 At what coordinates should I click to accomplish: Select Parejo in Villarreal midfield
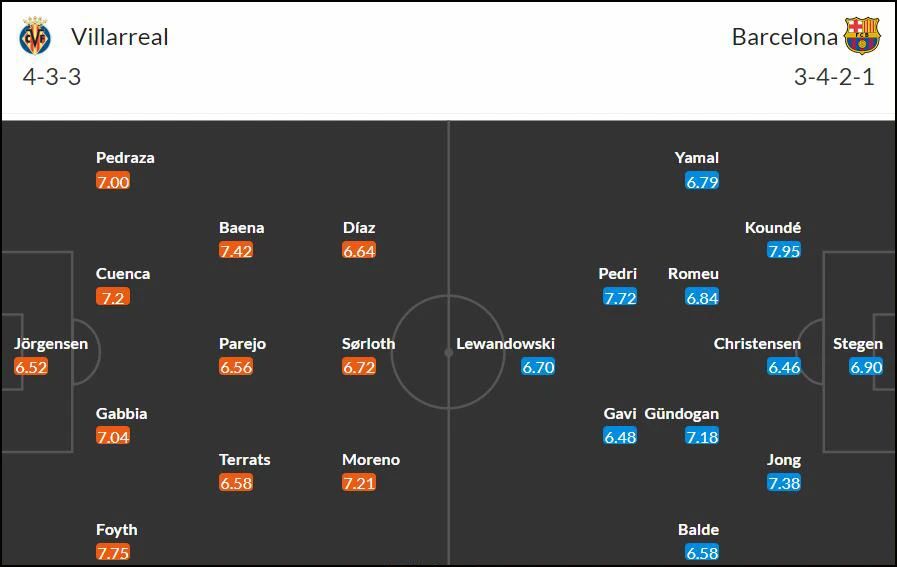[243, 344]
